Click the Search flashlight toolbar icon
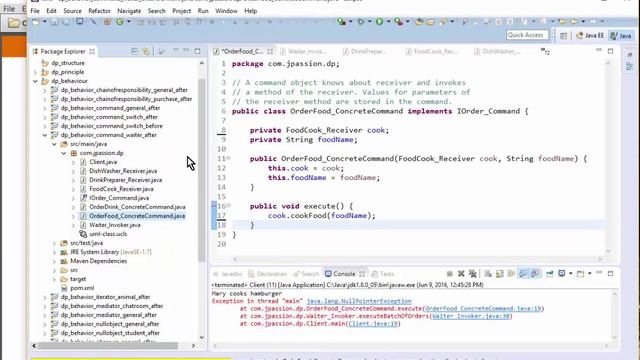The height and width of the screenshot is (360, 640). pyautogui.click(x=443, y=22)
